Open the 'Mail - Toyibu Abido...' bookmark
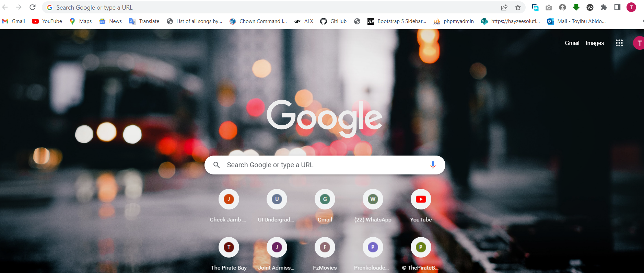Viewport: 644px width, 273px height. pos(576,21)
